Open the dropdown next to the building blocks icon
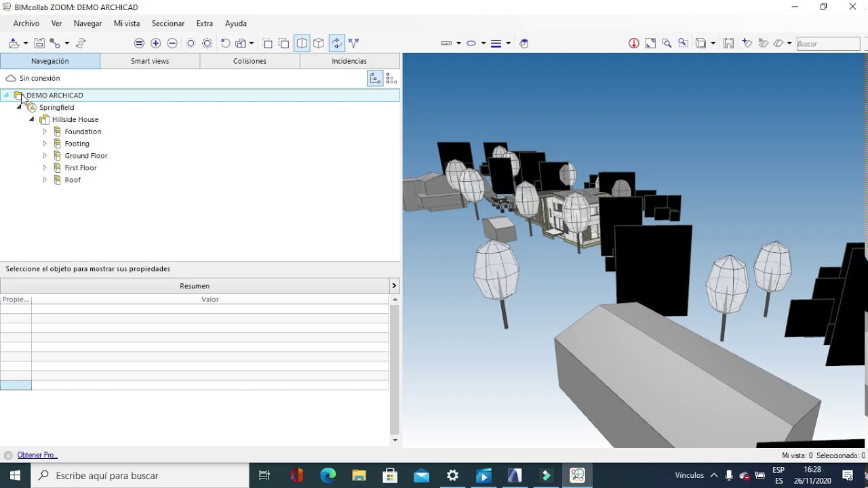Image resolution: width=868 pixels, height=488 pixels. tap(252, 43)
